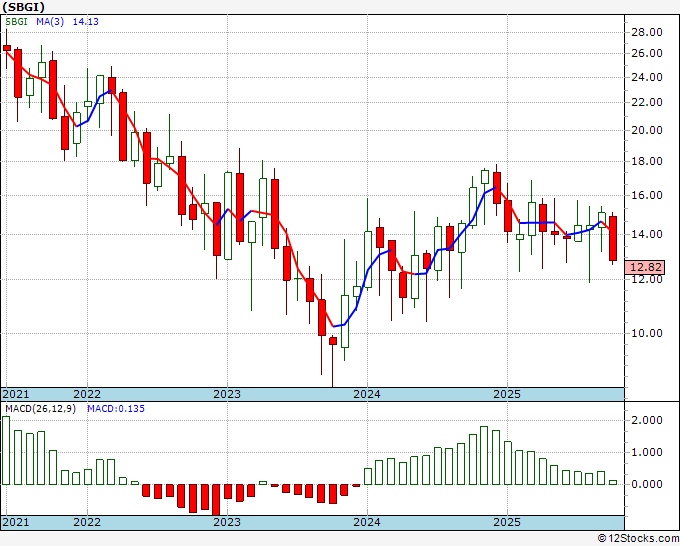The width and height of the screenshot is (680, 546).
Task: Click the 0.000 MACD axis label
Action: point(645,484)
